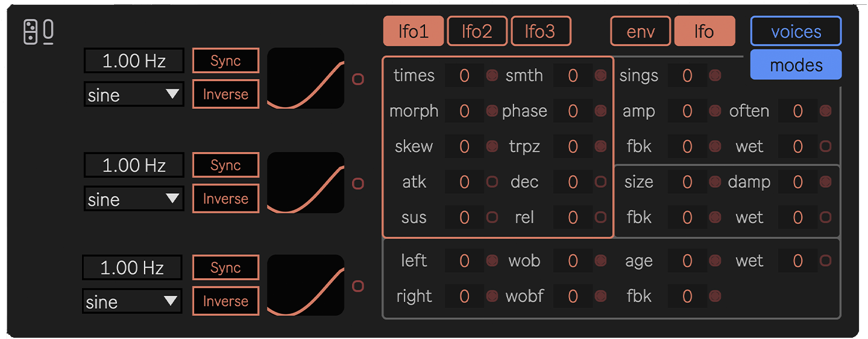The image size is (868, 339).
Task: Enable Sync on the top LFO
Action: coord(225,61)
